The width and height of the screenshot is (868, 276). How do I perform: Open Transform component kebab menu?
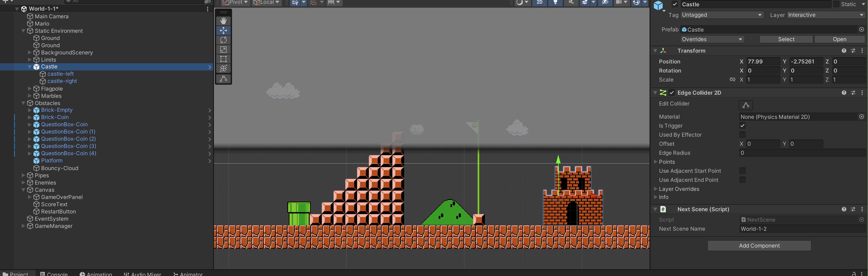click(862, 51)
